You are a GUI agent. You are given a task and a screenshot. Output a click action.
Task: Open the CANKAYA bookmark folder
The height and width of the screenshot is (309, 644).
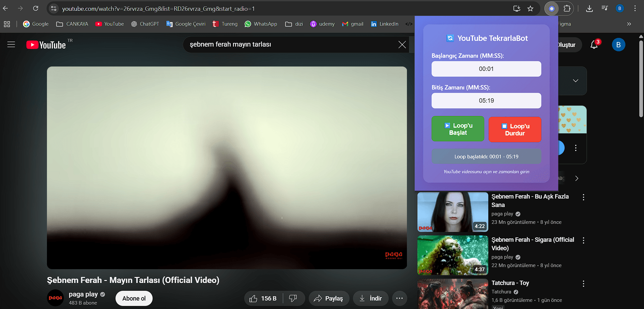(x=72, y=24)
